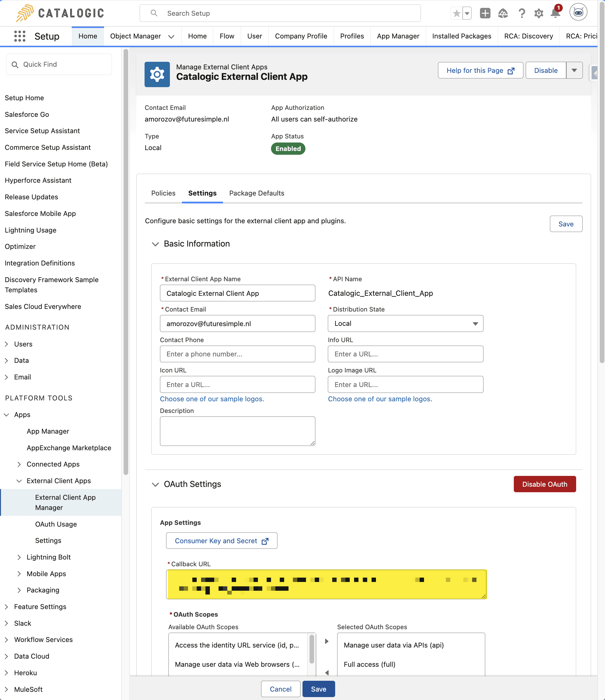Open the App Launcher grid icon
The image size is (605, 700).
point(20,36)
